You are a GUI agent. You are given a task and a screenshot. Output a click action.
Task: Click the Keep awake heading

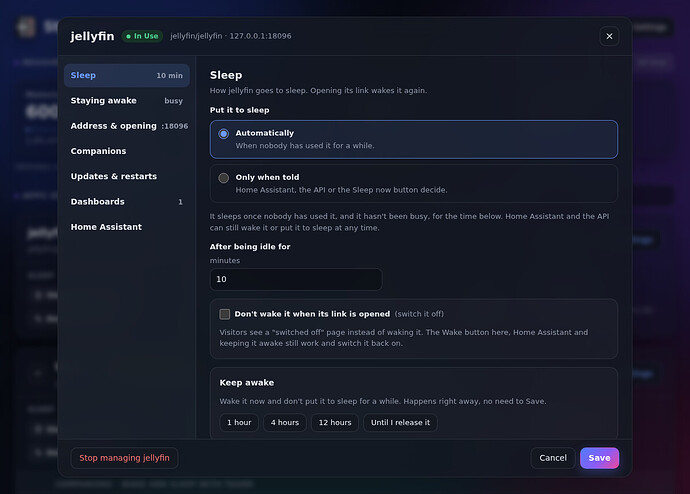(x=246, y=383)
